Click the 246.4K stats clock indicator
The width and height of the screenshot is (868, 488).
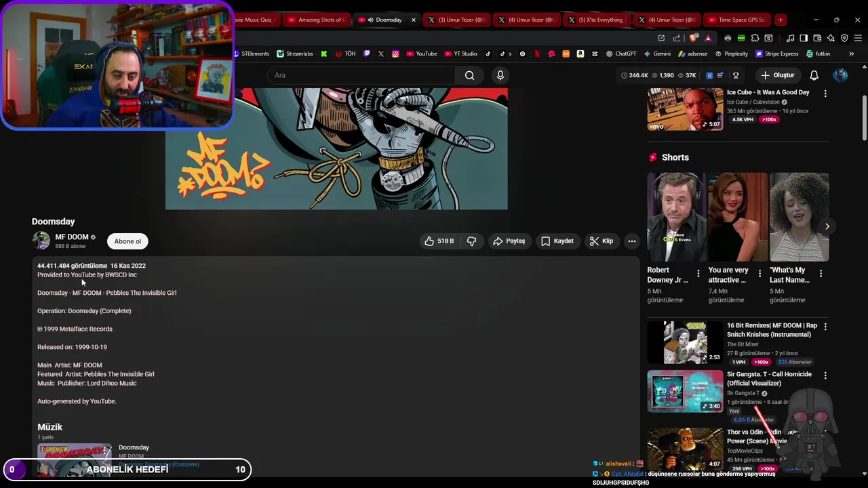635,75
